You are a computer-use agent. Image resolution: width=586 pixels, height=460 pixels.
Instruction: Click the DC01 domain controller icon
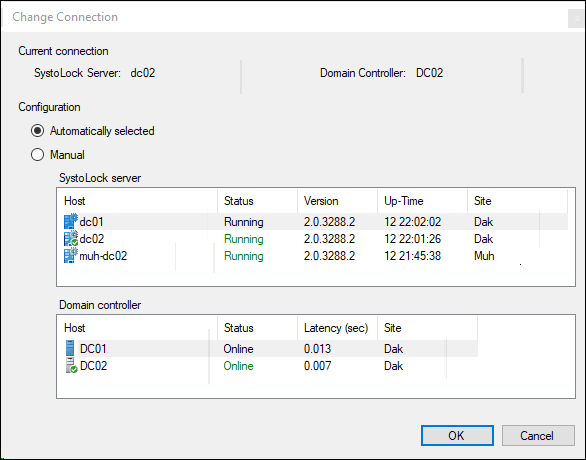pyautogui.click(x=70, y=348)
